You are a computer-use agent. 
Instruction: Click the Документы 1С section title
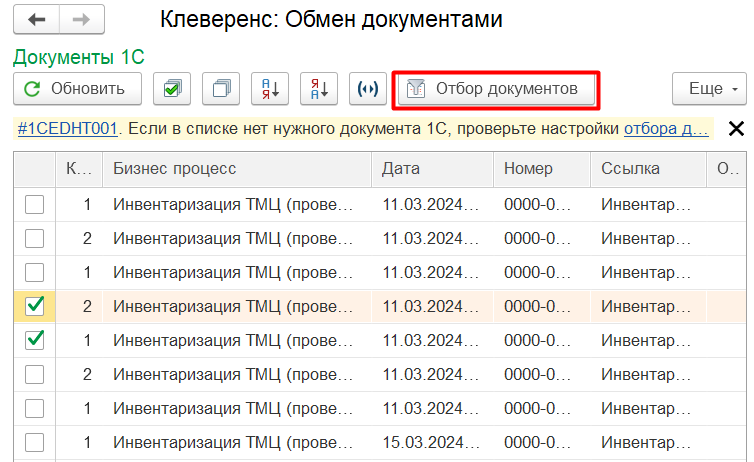point(79,57)
